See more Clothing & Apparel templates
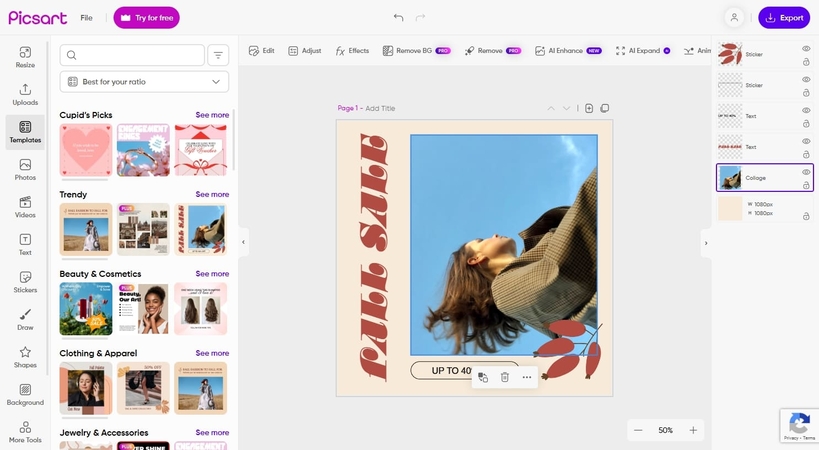The image size is (819, 450). tap(212, 353)
